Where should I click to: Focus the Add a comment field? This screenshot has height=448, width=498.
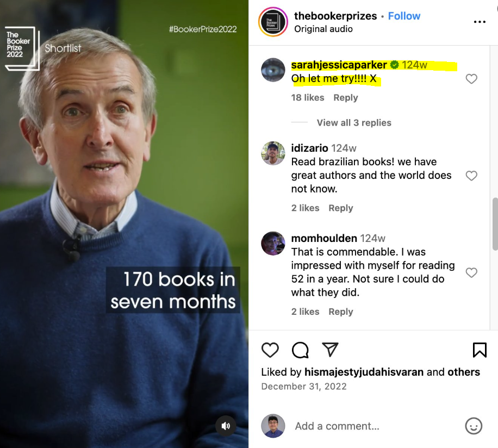coord(375,426)
